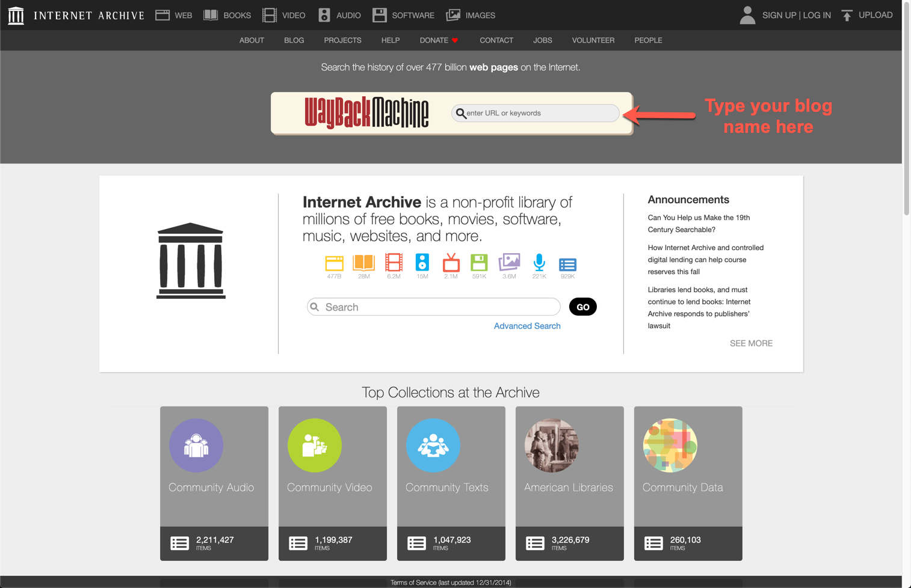Open the Advanced Search link
Screen dimensions: 911x588
[x=527, y=326]
